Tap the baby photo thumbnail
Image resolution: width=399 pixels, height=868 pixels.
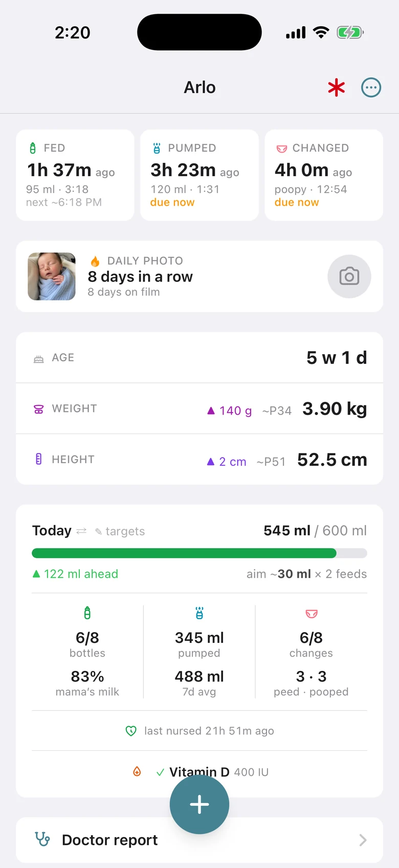52,276
